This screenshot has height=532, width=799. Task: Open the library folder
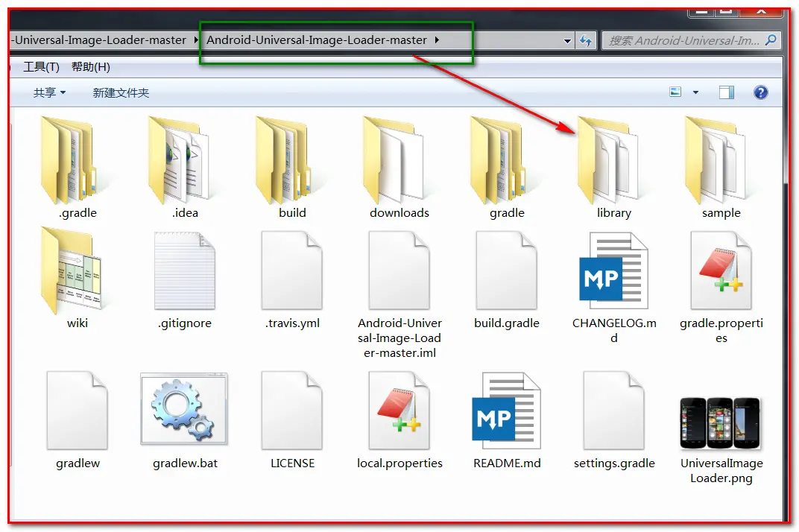pos(608,160)
